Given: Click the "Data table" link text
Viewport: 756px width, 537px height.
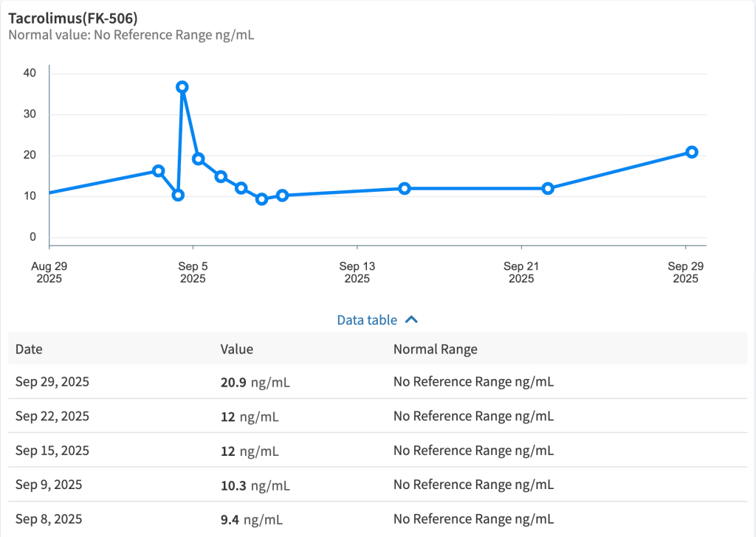Looking at the screenshot, I should [x=367, y=320].
